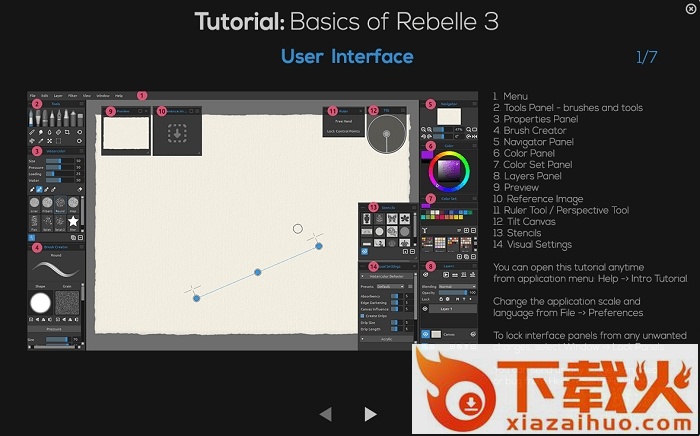Open the Presets Default dropdown

(390, 287)
